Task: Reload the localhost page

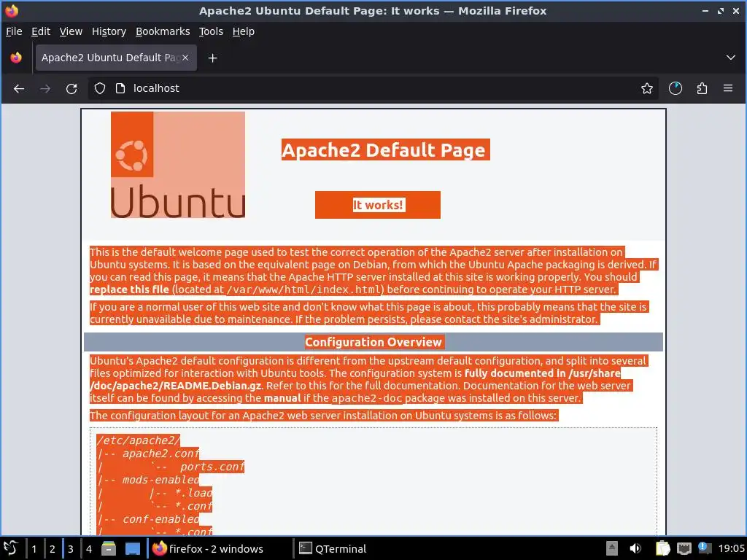Action: 71,88
